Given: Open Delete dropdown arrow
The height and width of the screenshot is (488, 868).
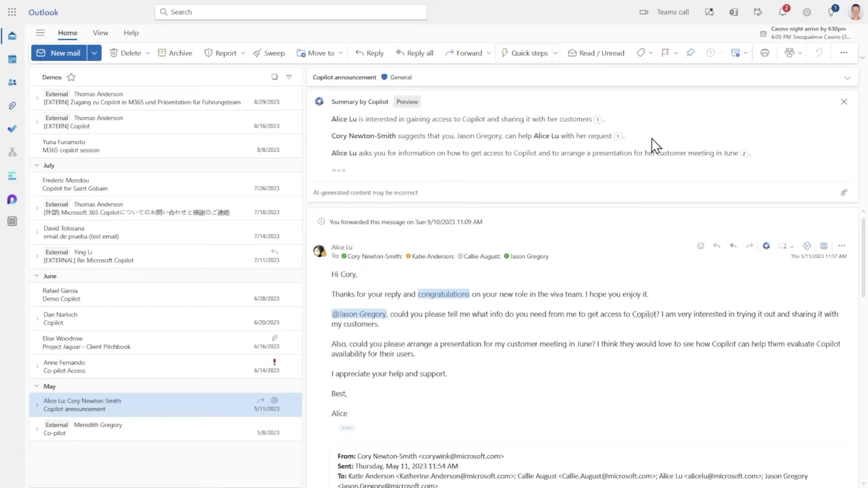Looking at the screenshot, I should tap(147, 53).
